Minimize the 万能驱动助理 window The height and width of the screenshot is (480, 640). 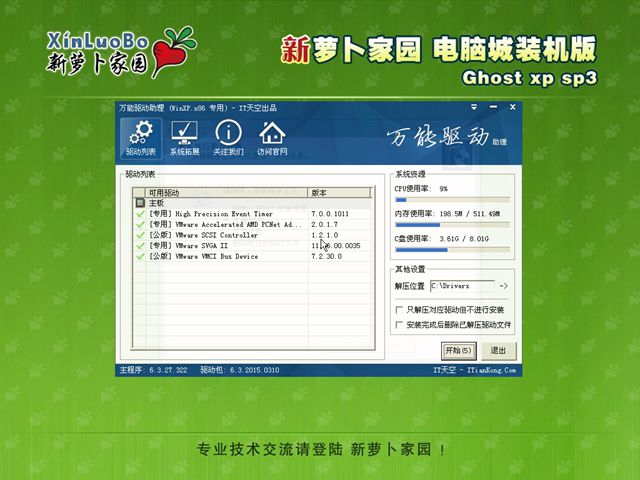[x=493, y=107]
